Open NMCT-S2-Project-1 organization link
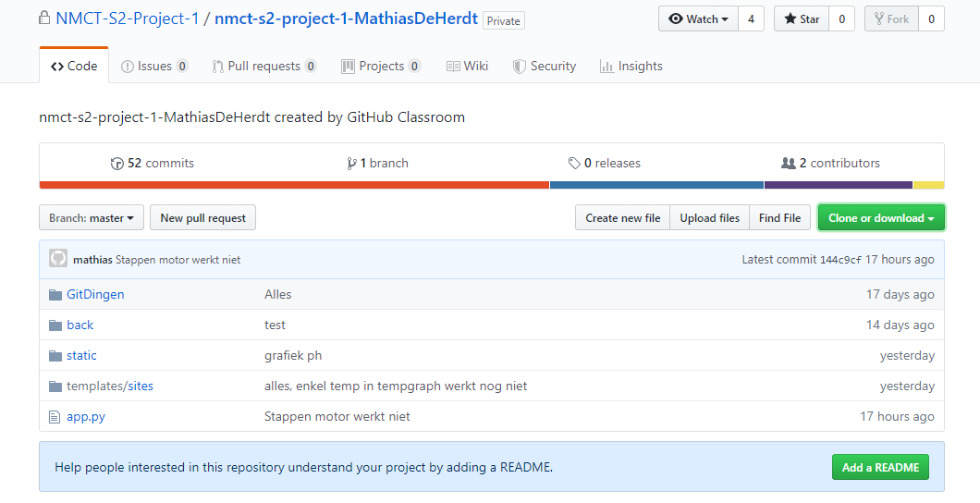980x503 pixels. click(128, 18)
